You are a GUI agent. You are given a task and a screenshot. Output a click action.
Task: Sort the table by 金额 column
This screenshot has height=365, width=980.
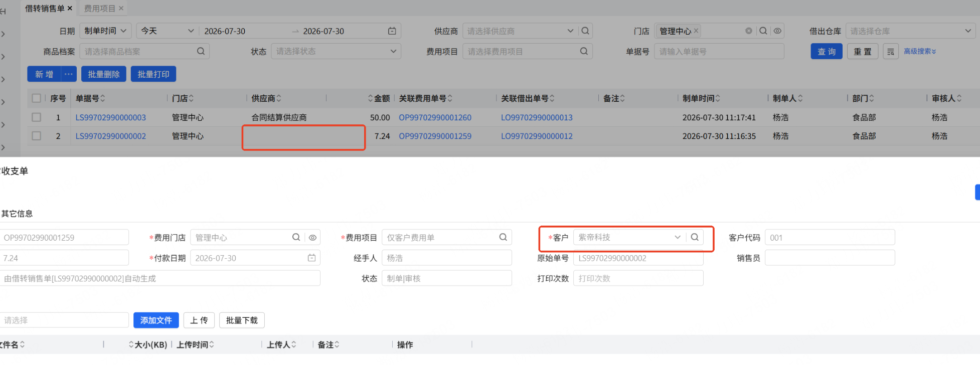tap(371, 98)
